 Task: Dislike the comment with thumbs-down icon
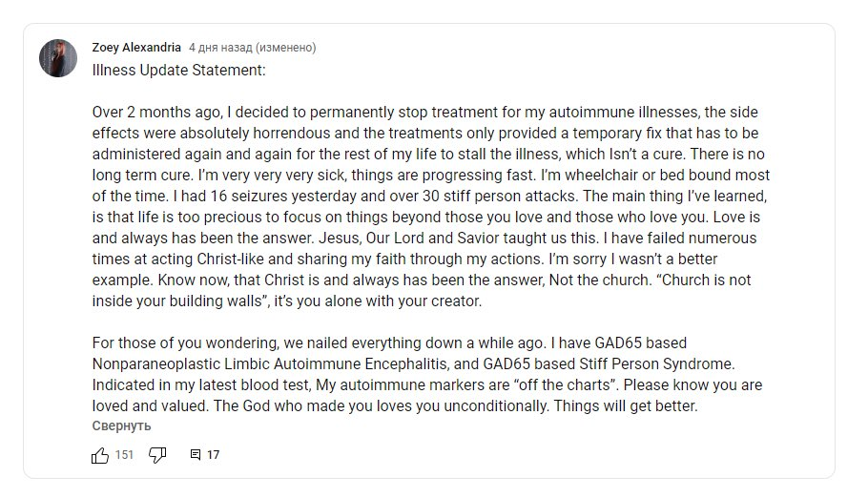(157, 455)
